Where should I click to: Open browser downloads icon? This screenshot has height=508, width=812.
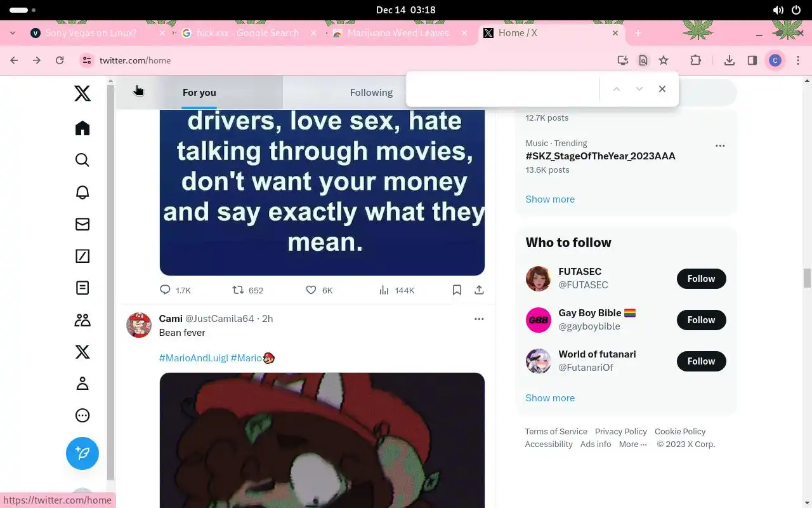pos(730,60)
